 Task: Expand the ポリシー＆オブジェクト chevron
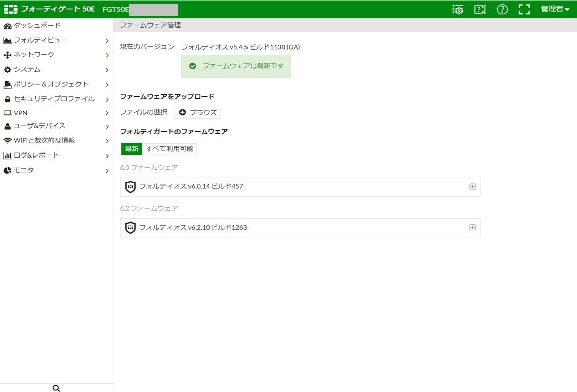tap(107, 85)
